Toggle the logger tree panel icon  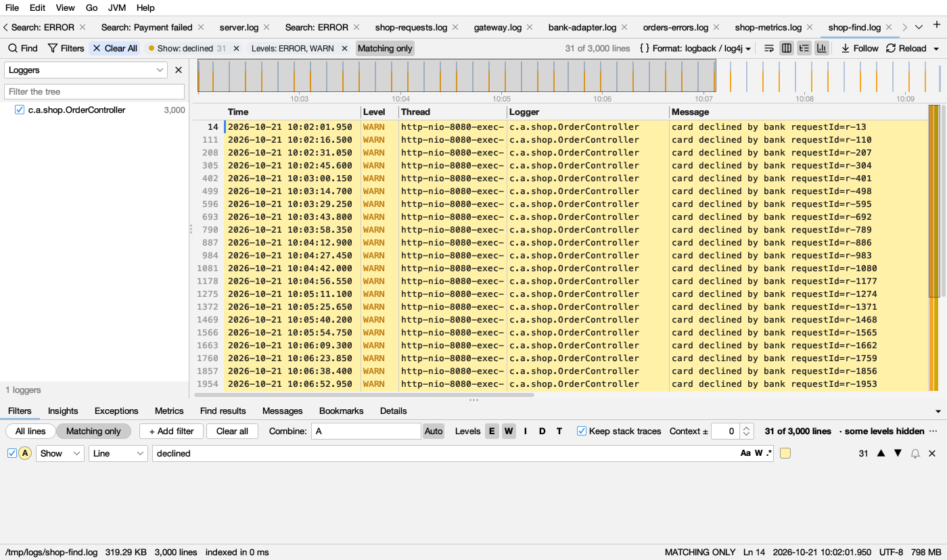coord(804,48)
